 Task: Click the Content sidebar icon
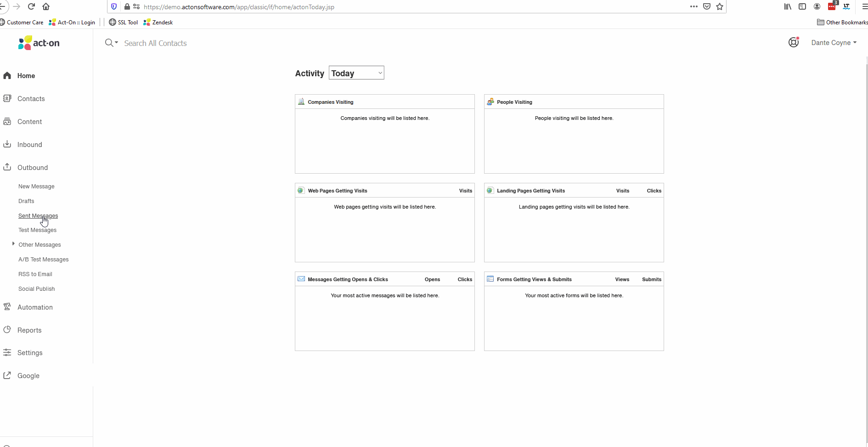[x=7, y=121]
